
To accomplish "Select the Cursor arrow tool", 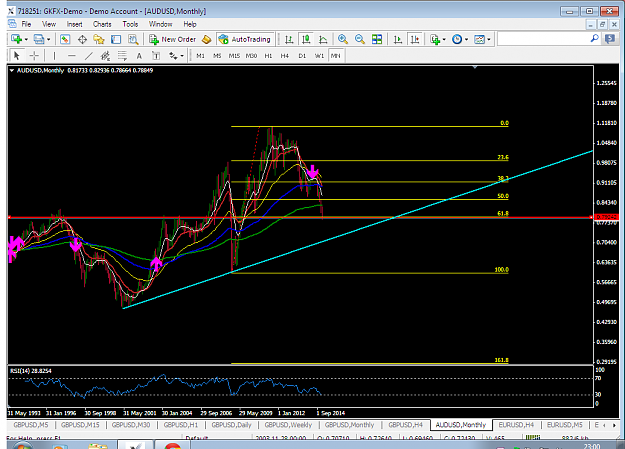I will coord(17,55).
